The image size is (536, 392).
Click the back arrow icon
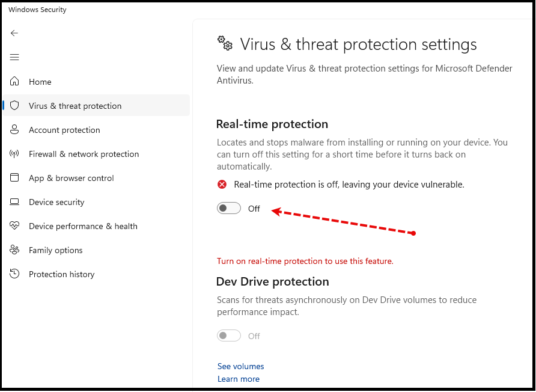tap(14, 33)
